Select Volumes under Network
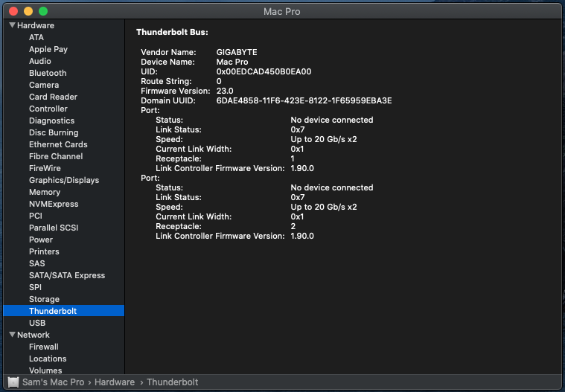Screen dimensions: 565x392 click(45, 370)
